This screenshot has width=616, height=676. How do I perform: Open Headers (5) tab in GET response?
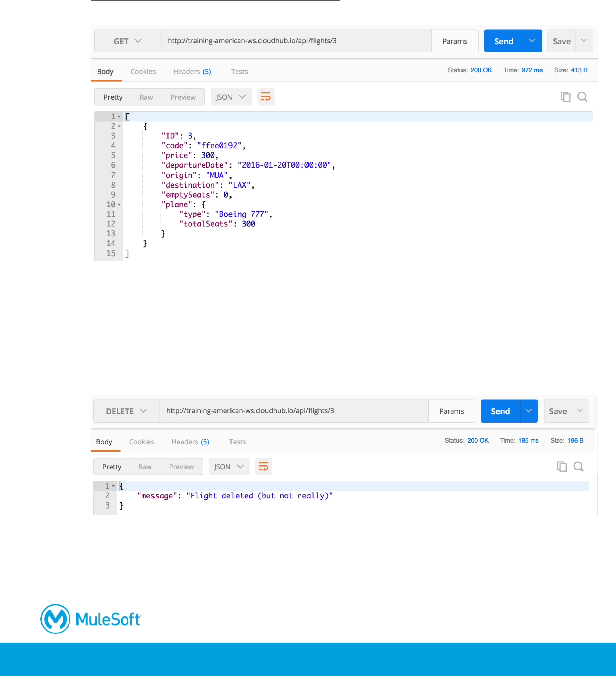tap(192, 71)
